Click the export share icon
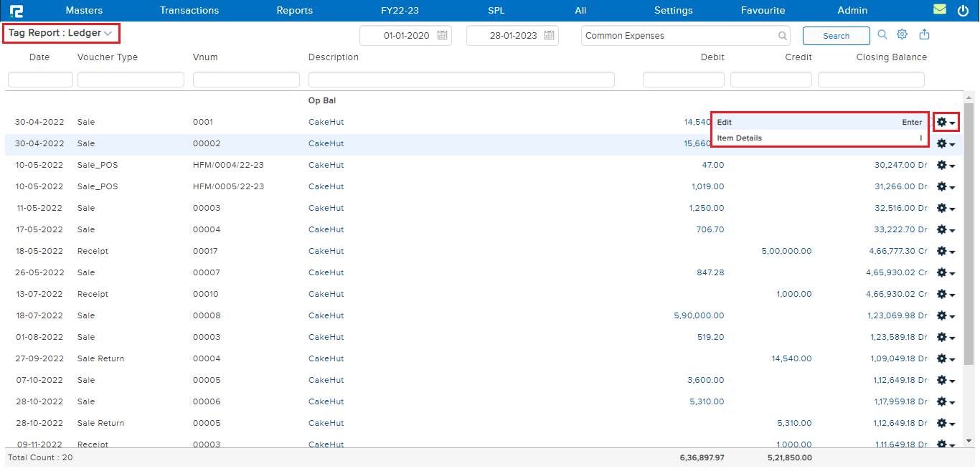Screen dimensions: 980x471 click(x=924, y=35)
